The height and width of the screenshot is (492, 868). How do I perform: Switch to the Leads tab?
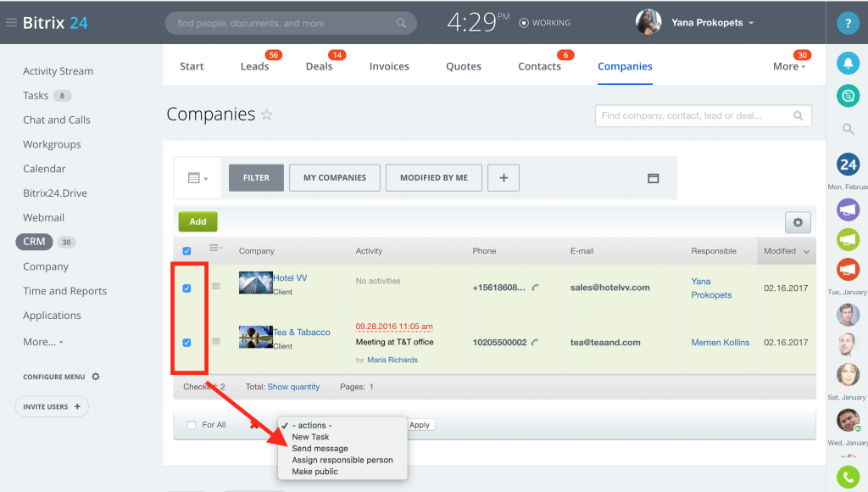(254, 66)
